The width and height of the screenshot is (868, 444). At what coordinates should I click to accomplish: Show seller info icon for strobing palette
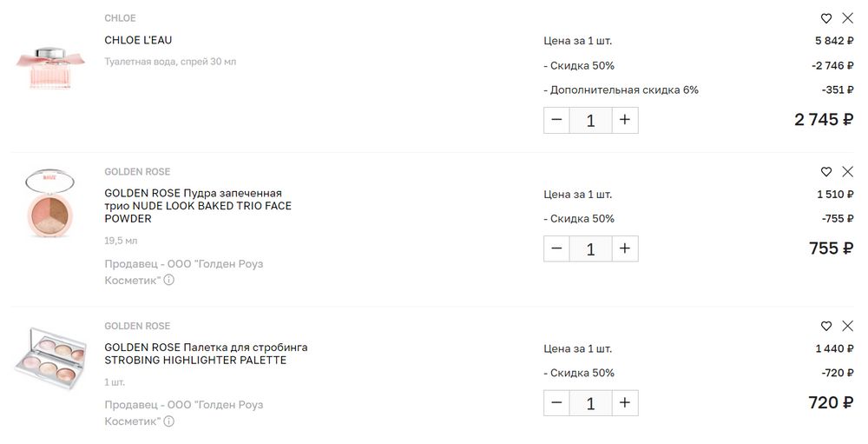169,421
